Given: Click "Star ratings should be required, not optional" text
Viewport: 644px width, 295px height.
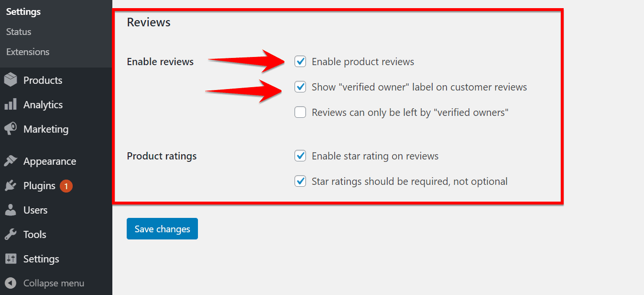Looking at the screenshot, I should [410, 182].
